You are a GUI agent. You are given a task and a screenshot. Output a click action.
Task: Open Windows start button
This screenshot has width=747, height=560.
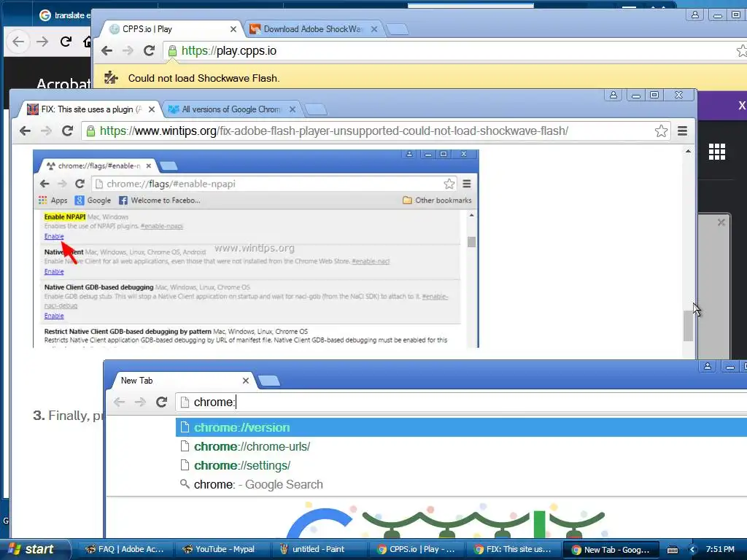pos(34,550)
